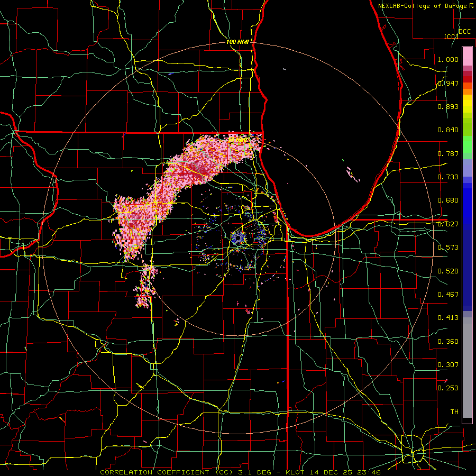Select the 0.573 scale value
Screen dimensions: 476x476
(x=448, y=248)
